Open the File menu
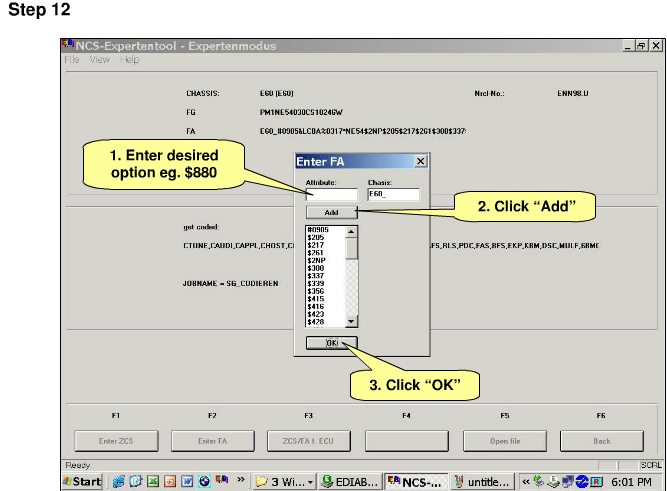The image size is (667, 491). tap(72, 60)
